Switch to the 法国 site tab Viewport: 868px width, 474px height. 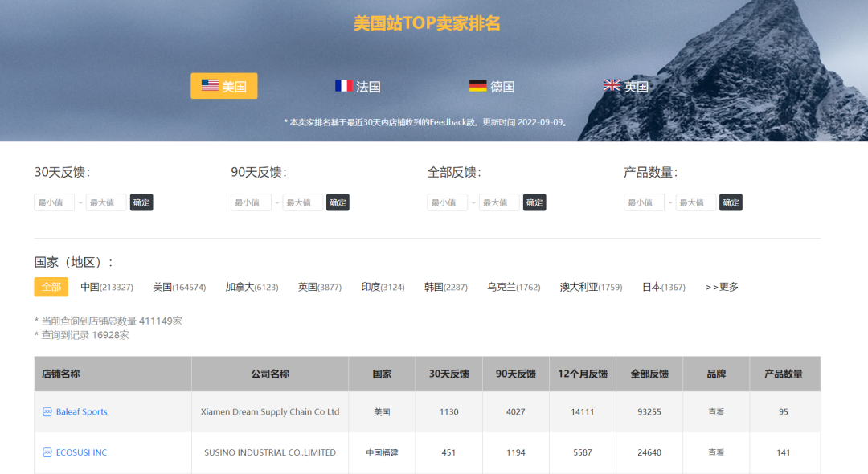357,85
